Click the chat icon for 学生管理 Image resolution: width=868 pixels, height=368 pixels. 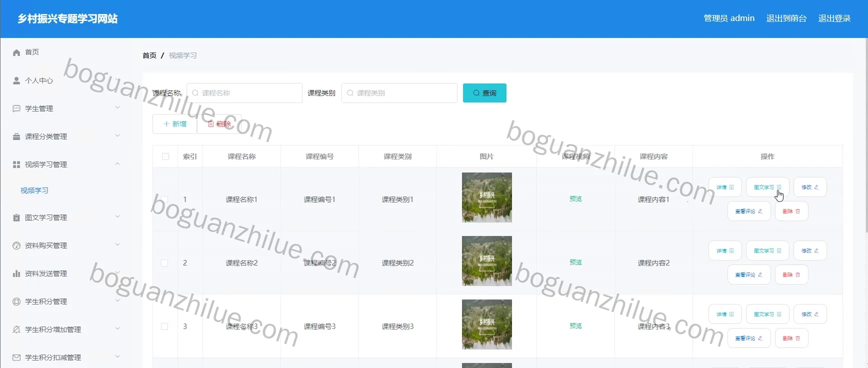coord(16,108)
